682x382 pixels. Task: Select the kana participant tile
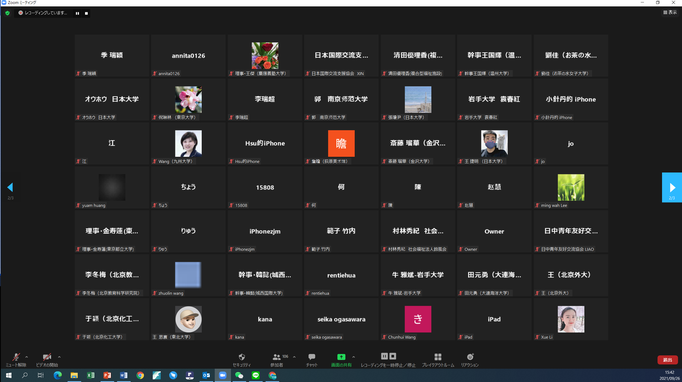pos(265,319)
